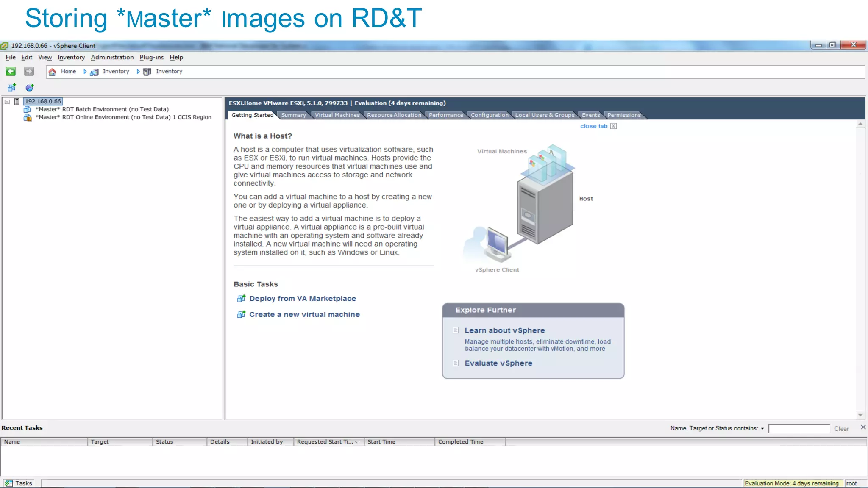Click the RDT Online Environment VM icon

click(x=28, y=117)
